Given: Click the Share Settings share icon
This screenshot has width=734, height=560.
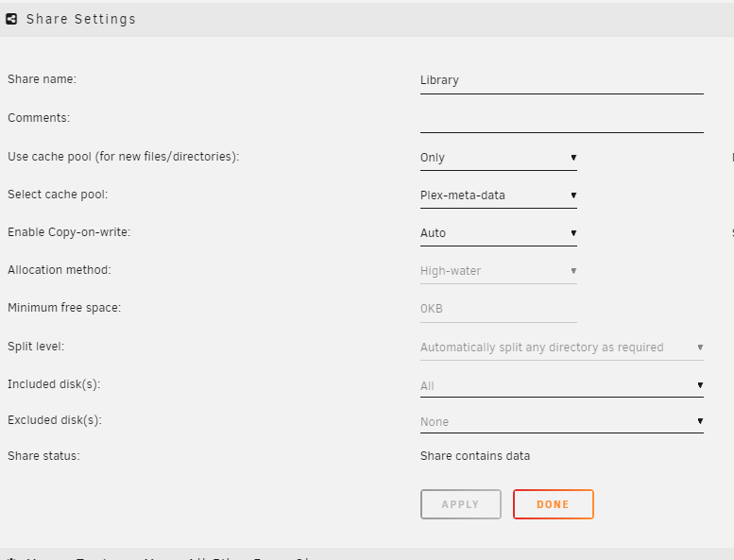Looking at the screenshot, I should (11, 19).
